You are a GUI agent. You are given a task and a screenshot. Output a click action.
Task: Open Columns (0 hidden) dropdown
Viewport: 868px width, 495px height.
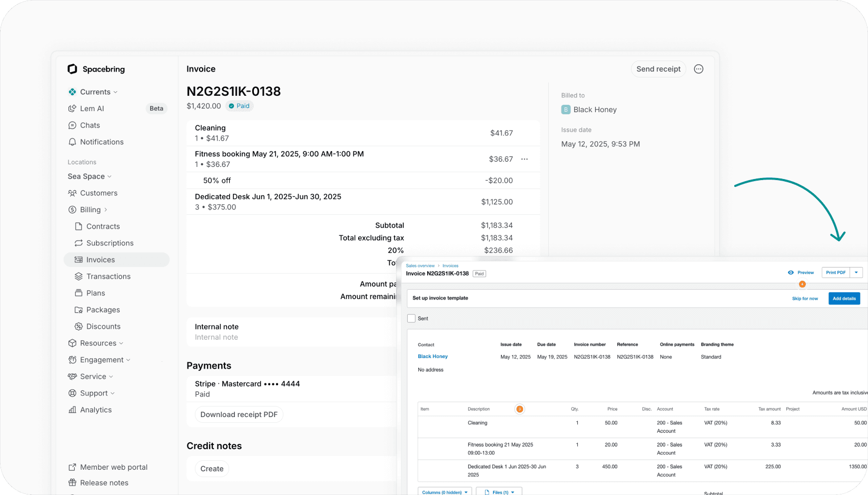point(445,492)
